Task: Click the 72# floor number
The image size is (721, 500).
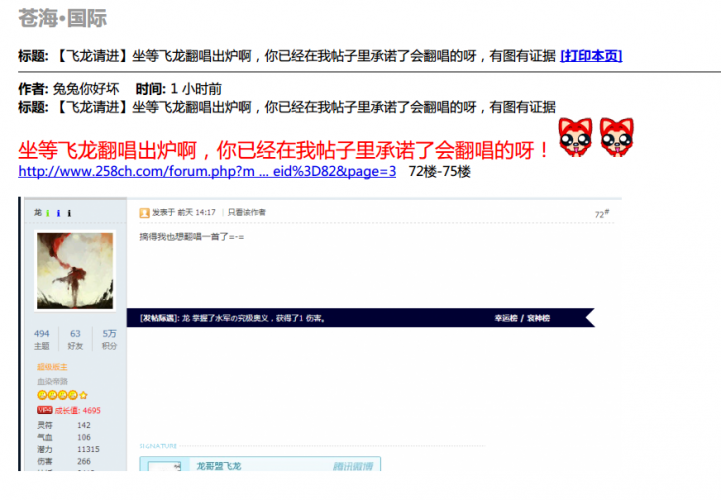Action: coord(600,214)
